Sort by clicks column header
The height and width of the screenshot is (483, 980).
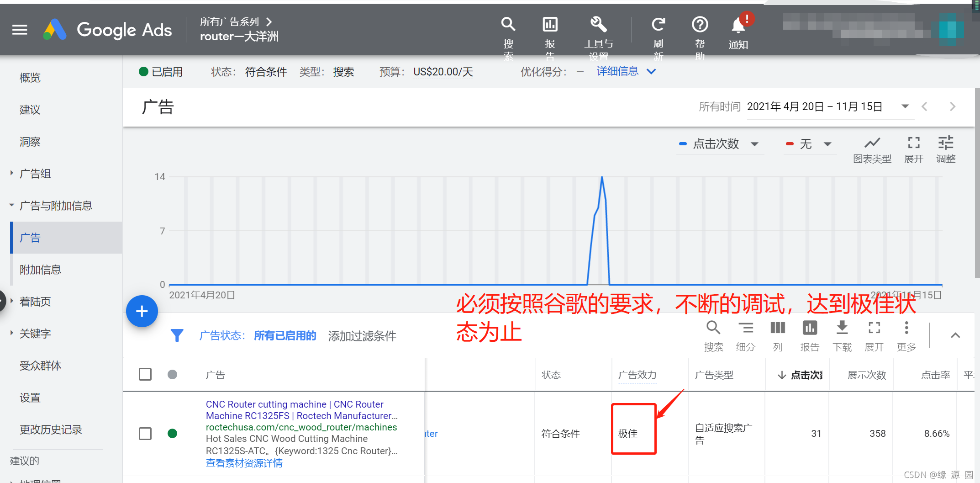pos(800,375)
